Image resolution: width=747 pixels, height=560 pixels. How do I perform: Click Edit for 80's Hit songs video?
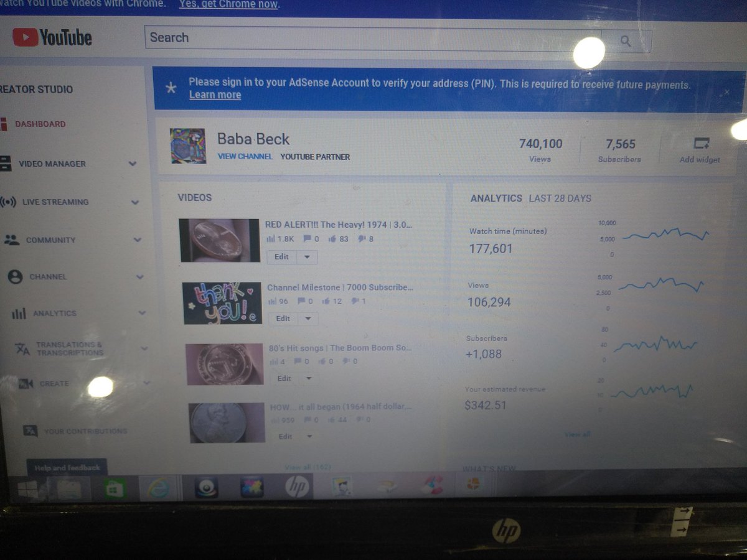pos(284,378)
